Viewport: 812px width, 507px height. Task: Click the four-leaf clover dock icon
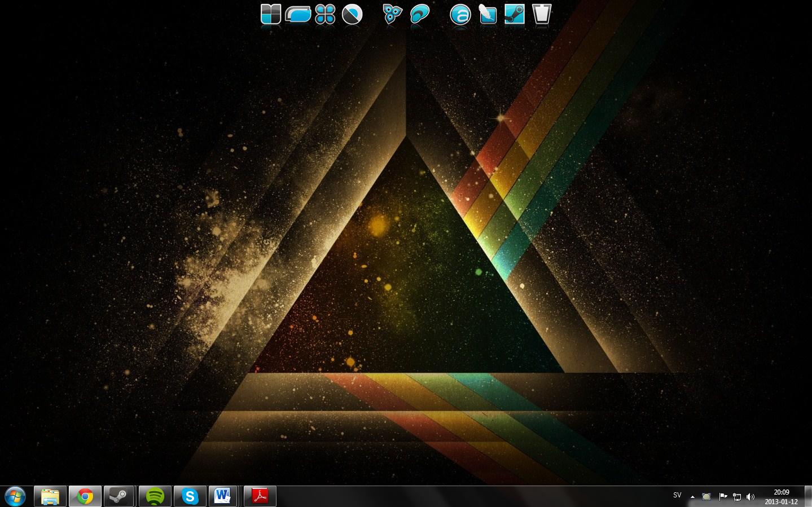(325, 14)
